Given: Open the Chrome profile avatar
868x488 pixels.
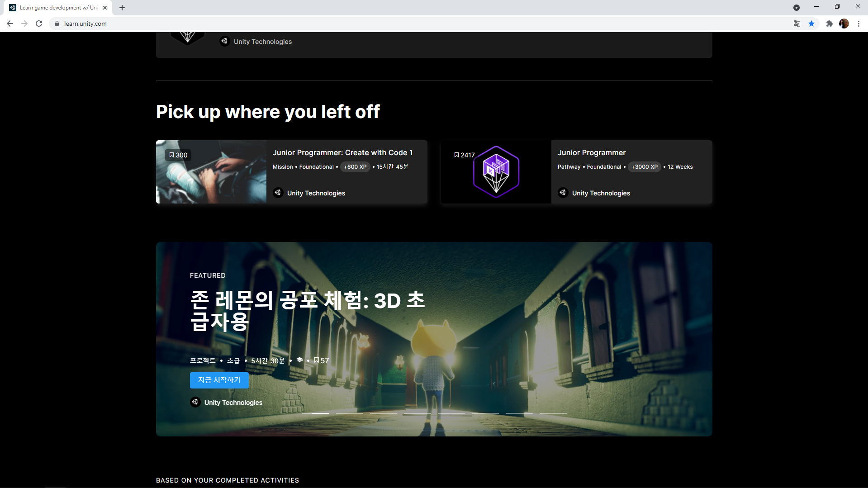Looking at the screenshot, I should pyautogui.click(x=844, y=24).
